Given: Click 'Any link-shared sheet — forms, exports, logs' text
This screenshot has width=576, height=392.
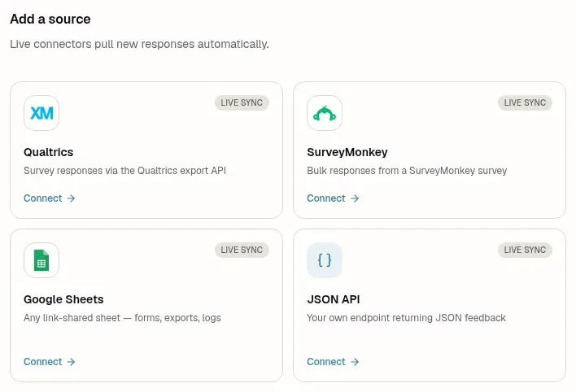Looking at the screenshot, I should (122, 318).
